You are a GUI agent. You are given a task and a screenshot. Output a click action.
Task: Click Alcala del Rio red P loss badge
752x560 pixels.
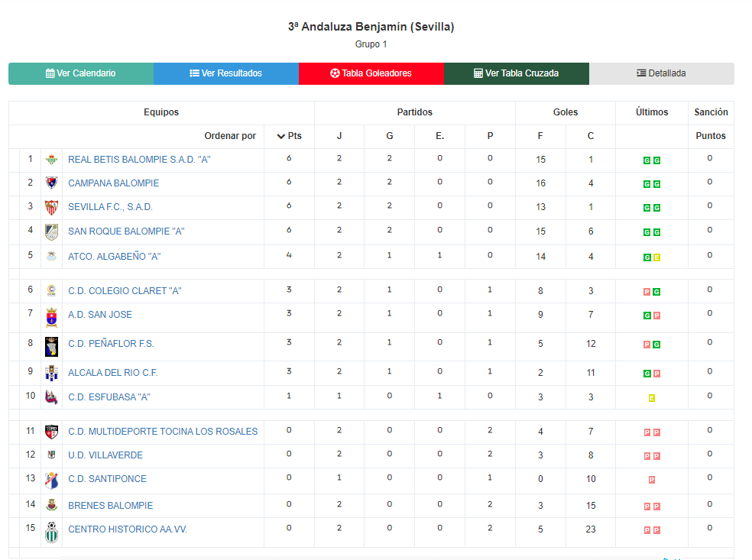(656, 374)
